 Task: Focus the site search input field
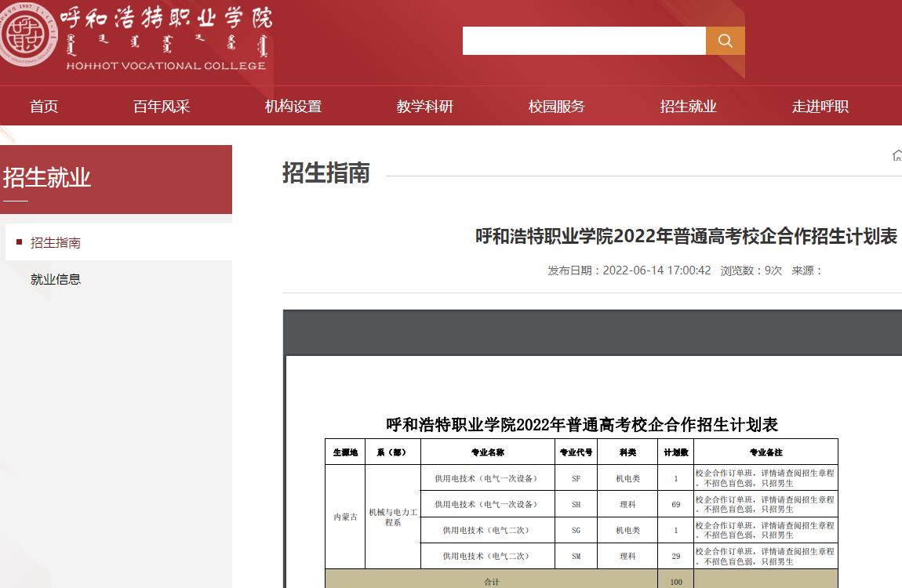[x=584, y=41]
